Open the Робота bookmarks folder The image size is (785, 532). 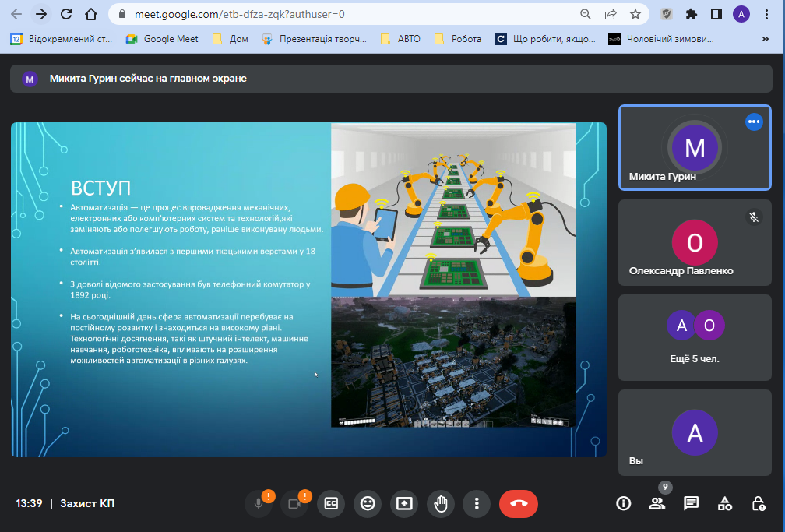pos(458,38)
